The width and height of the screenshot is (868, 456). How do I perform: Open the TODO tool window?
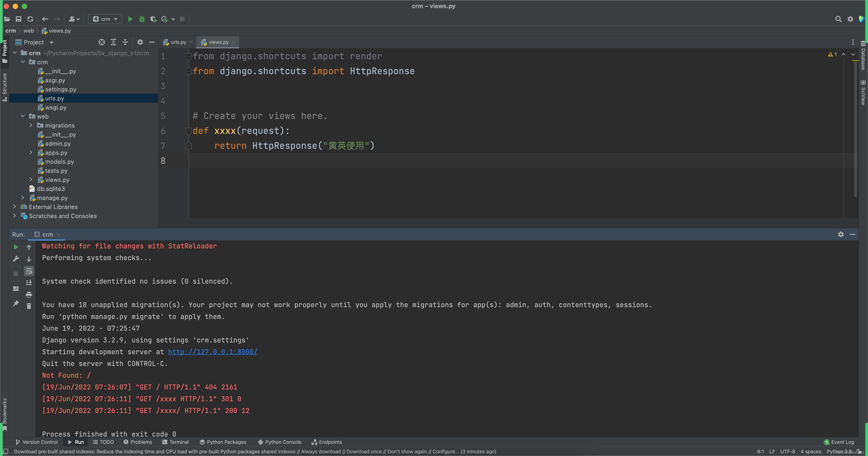point(104,442)
